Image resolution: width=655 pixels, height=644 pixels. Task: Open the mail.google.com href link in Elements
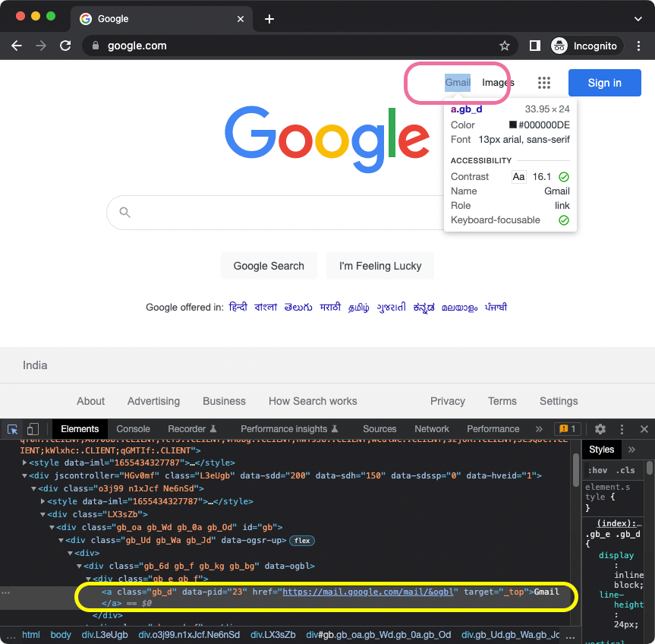click(368, 592)
